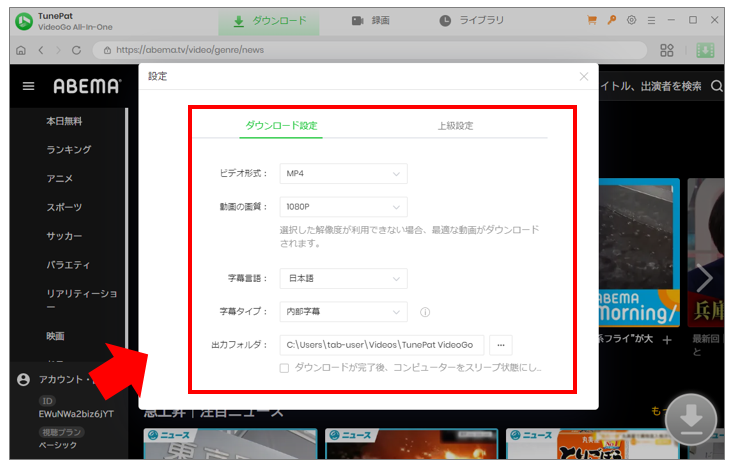Open スポーツ category in sidebar
Image resolution: width=738 pixels, height=465 pixels.
pyautogui.click(x=64, y=207)
